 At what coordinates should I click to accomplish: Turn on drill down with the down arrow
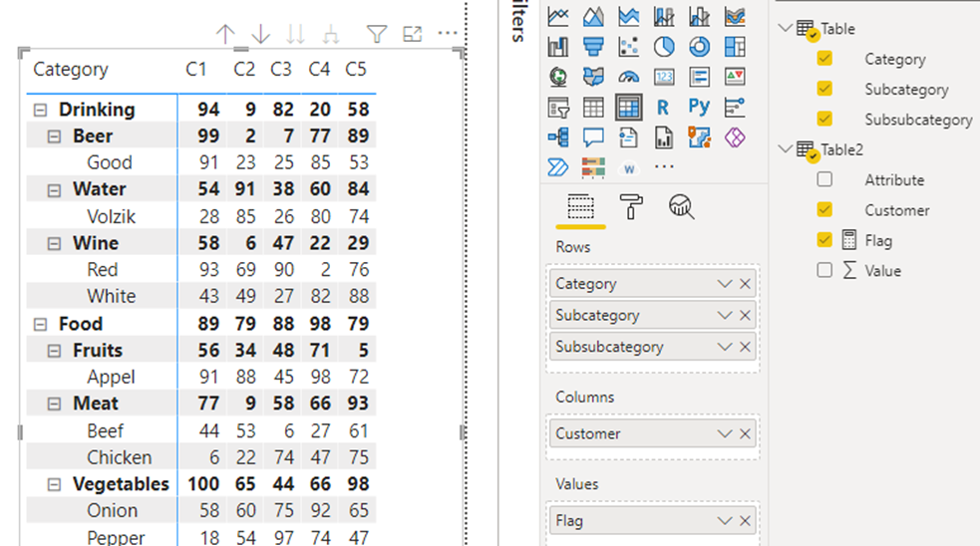coord(260,34)
